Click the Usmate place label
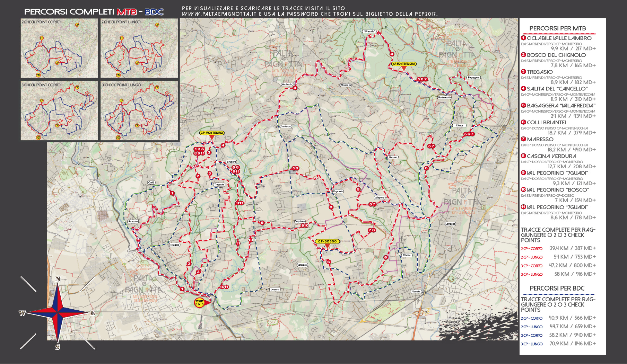The image size is (627, 364). tap(416, 292)
